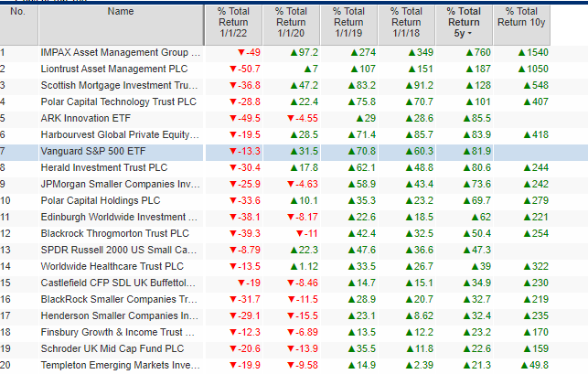Select Worldwide Healthcare Trust PLC
588x374 pixels.
[112, 267]
